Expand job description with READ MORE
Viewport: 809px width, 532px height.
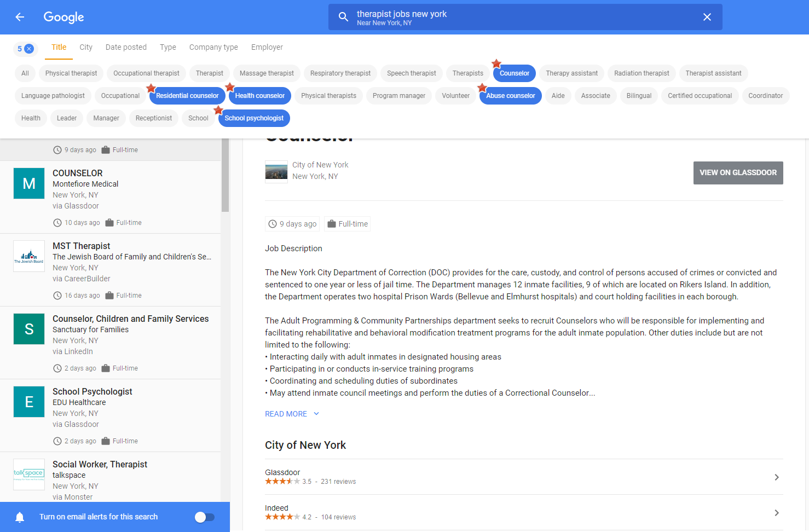click(x=292, y=414)
